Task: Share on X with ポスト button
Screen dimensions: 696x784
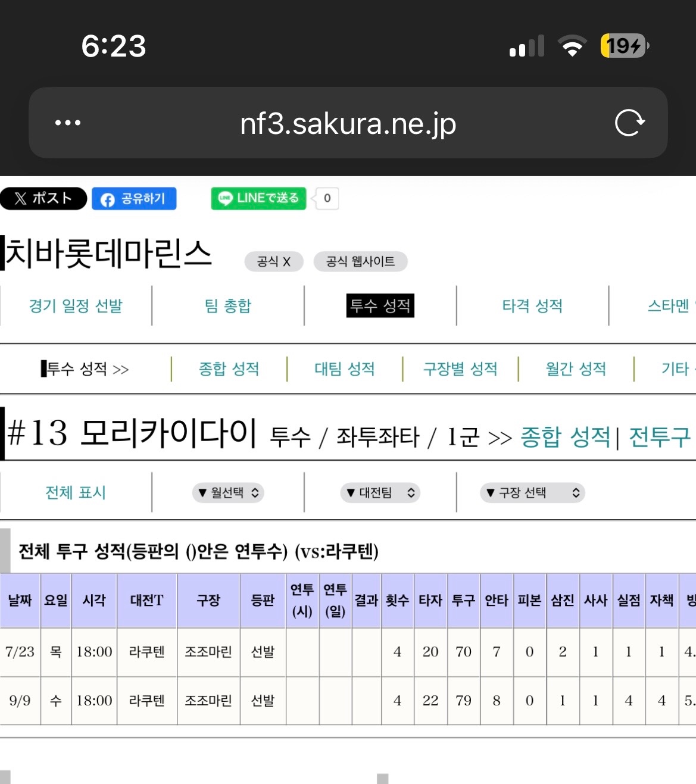Action: tap(43, 198)
